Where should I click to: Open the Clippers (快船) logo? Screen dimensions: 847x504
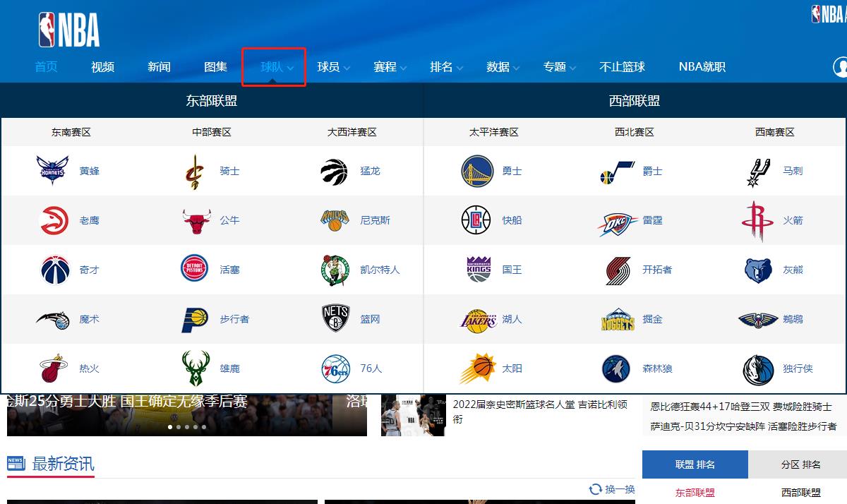pos(476,220)
